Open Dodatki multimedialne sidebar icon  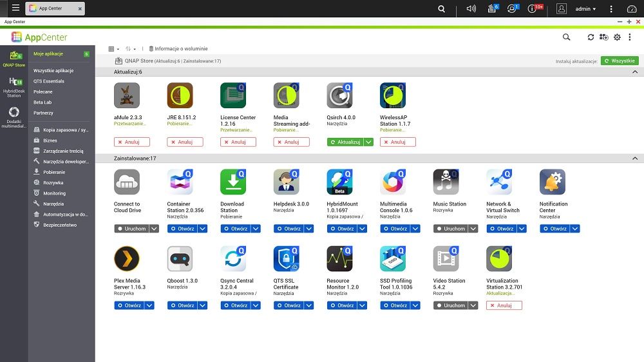point(14,117)
